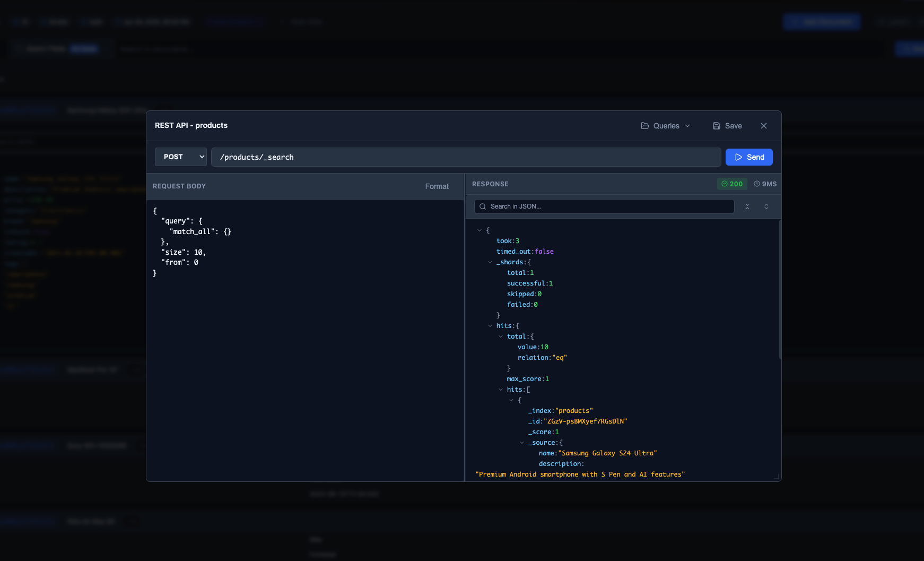Screen dimensions: 924x561
Task: Click the timed_out:false entry
Action: point(525,252)
